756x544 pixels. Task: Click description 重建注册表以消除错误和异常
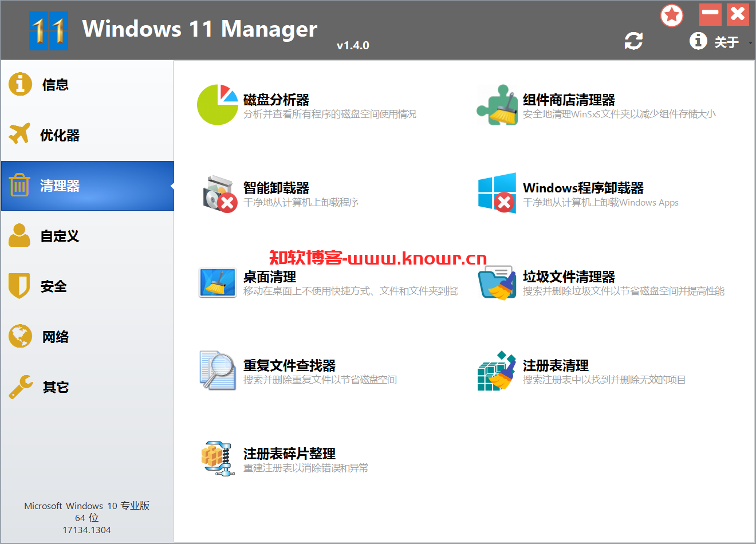[x=306, y=468]
